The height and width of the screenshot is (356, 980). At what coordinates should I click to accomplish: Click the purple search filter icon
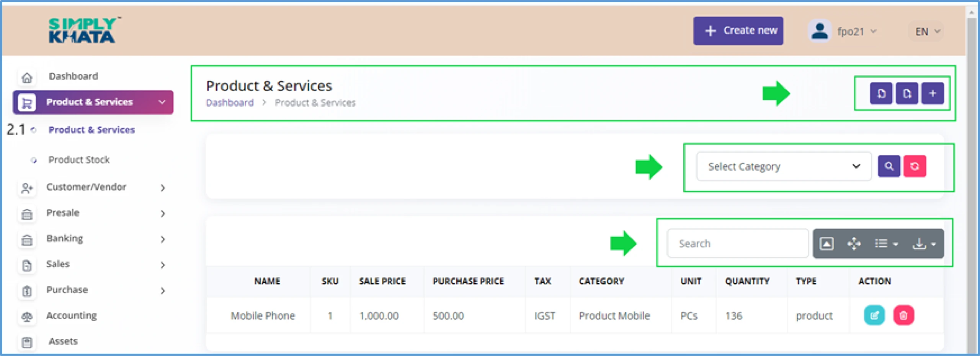(x=889, y=166)
